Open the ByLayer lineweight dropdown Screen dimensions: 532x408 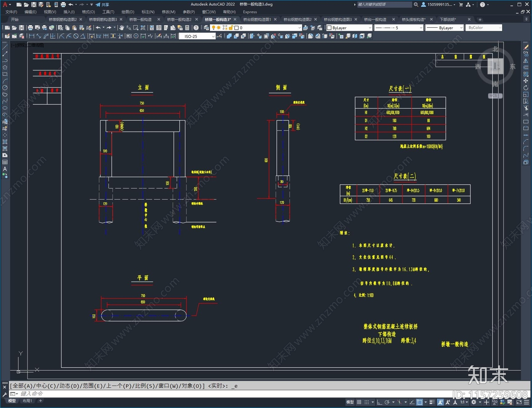tap(445, 28)
